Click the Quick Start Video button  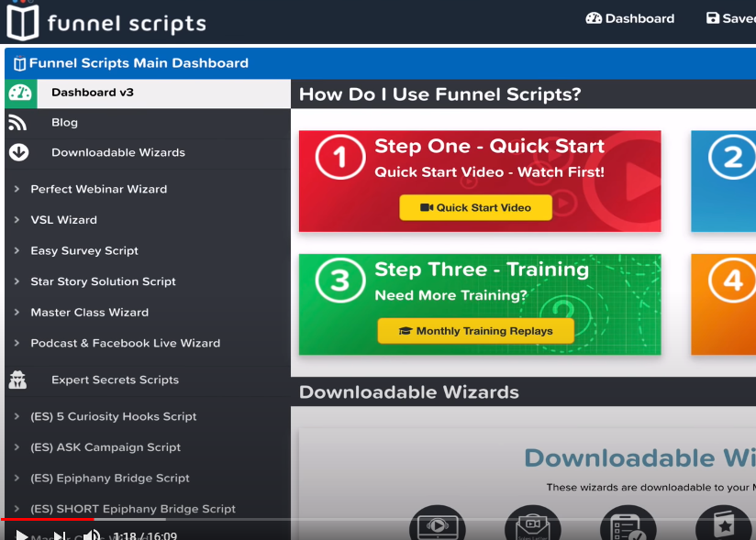tap(476, 207)
